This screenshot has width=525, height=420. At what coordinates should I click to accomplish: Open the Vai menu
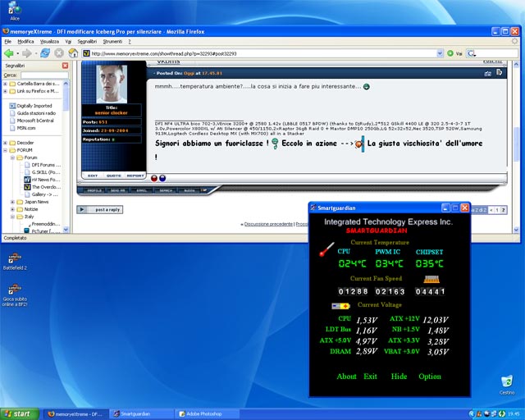click(x=68, y=42)
